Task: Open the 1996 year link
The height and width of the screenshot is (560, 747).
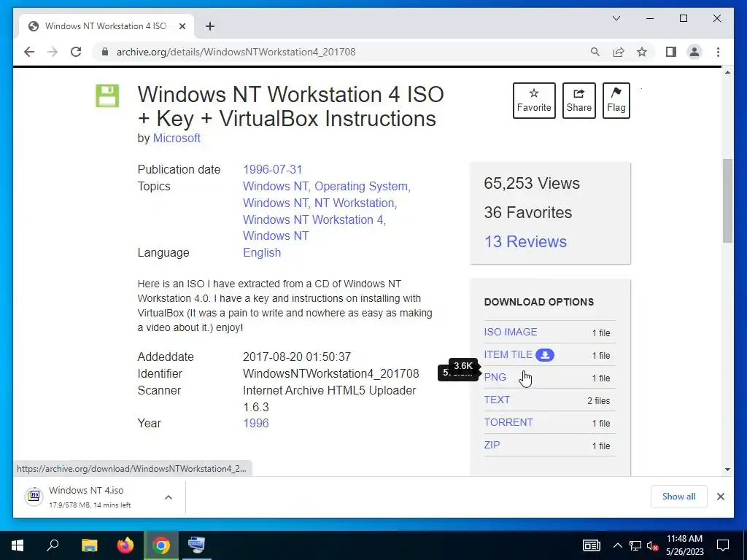Action: click(x=256, y=424)
